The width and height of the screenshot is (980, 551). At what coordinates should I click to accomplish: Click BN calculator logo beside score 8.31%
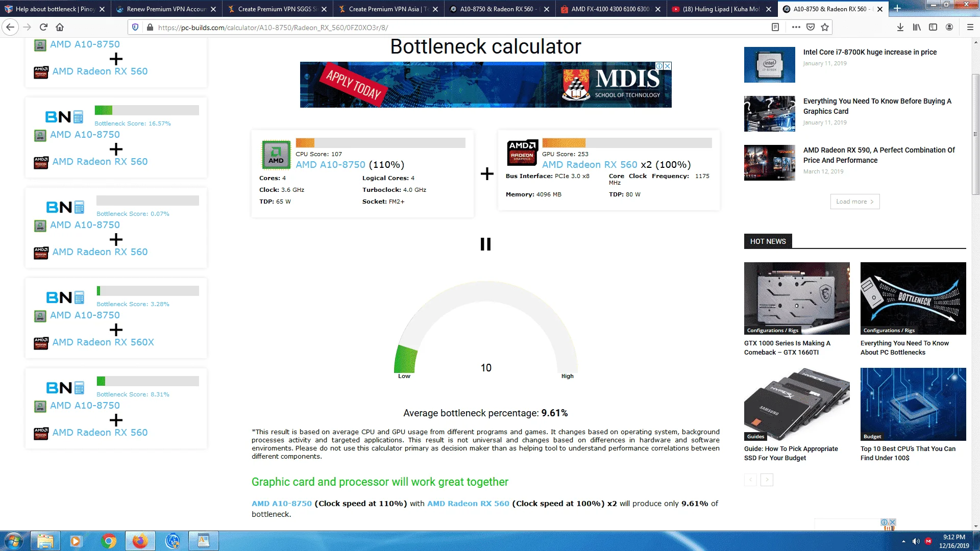point(65,388)
